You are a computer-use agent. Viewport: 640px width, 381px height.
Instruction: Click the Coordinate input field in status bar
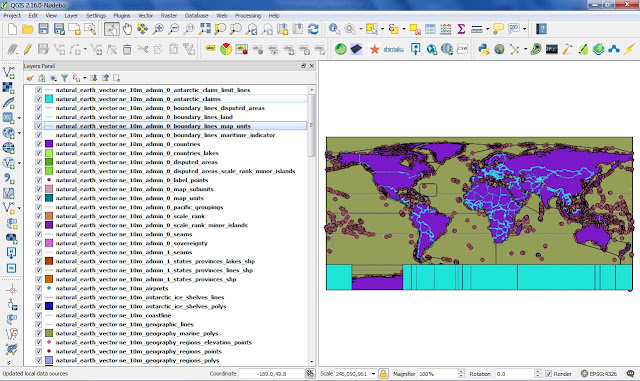271,374
